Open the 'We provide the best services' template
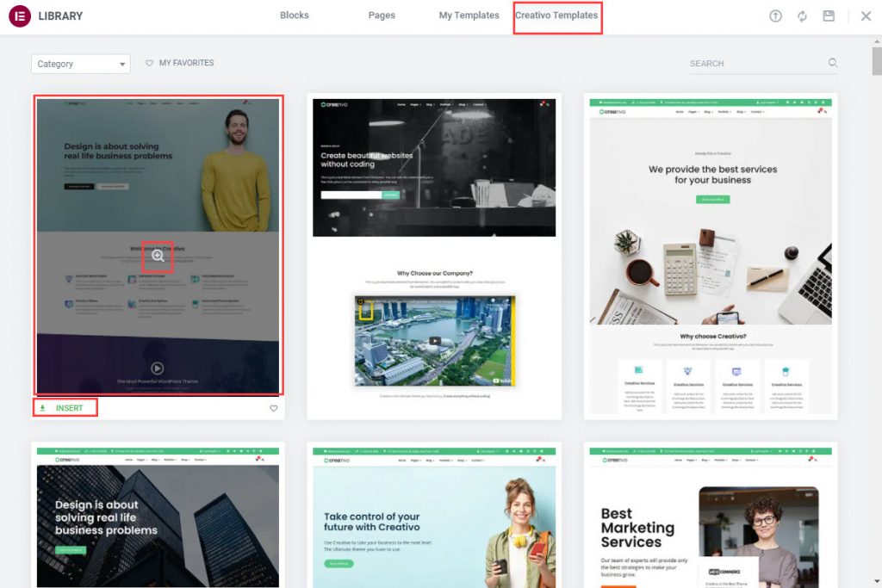This screenshot has height=588, width=882. pos(711,256)
